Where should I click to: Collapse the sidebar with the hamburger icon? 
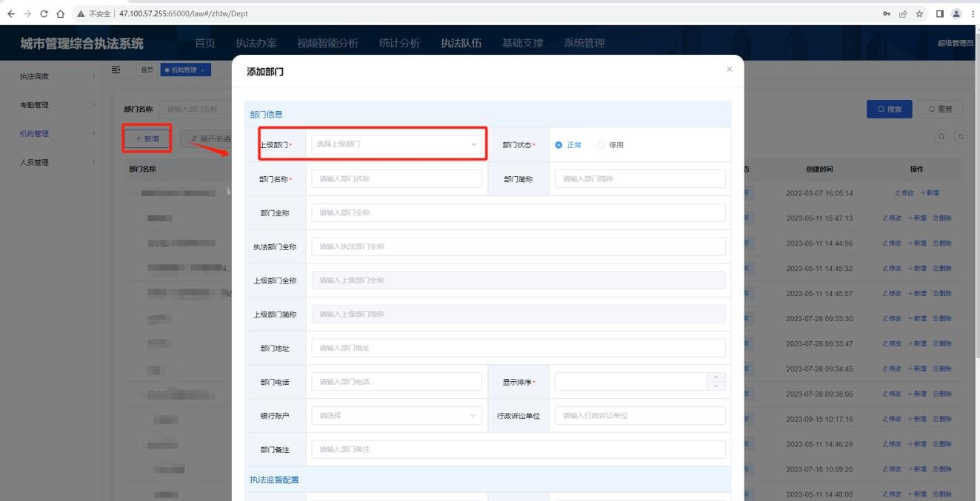[116, 70]
